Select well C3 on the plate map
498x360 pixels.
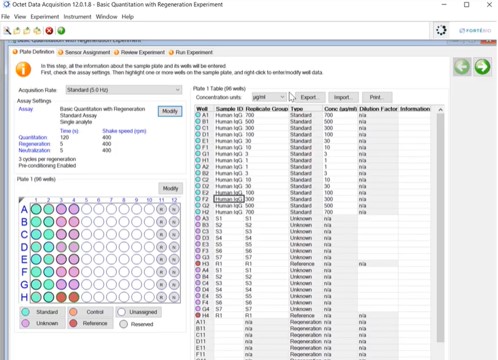pyautogui.click(x=61, y=234)
